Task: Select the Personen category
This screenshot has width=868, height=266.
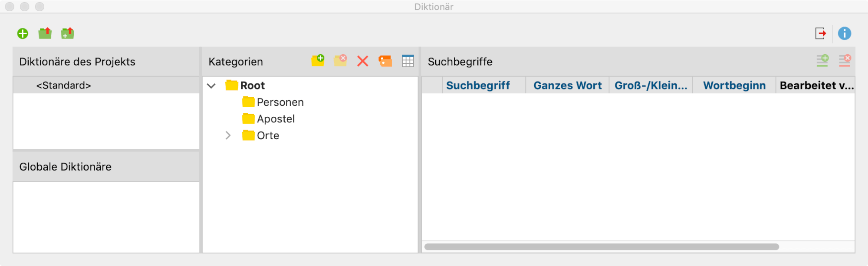Action: [x=273, y=102]
